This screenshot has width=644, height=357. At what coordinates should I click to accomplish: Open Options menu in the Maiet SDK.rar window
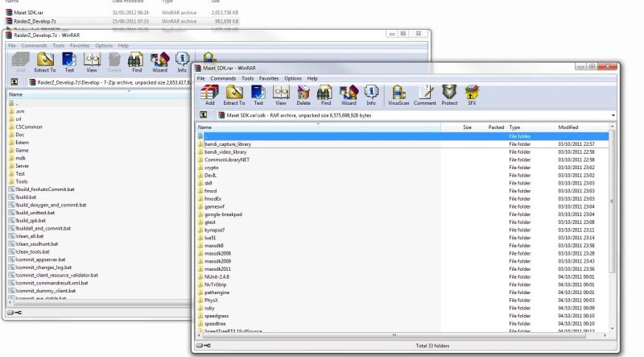tap(293, 78)
